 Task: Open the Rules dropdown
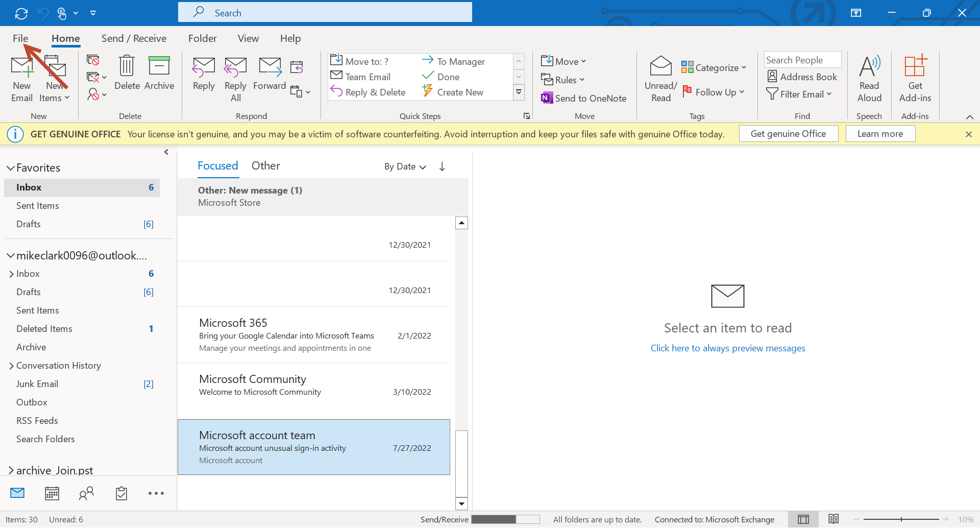[562, 80]
